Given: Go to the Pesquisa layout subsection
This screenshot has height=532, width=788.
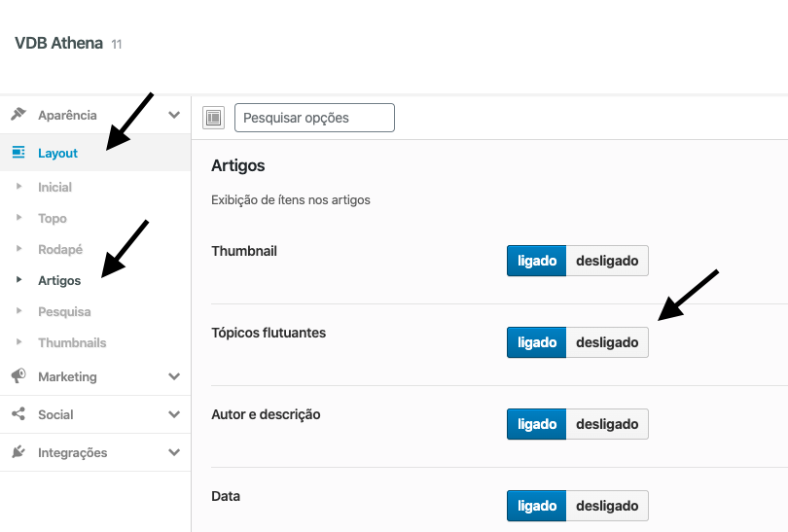Looking at the screenshot, I should click(x=64, y=311).
